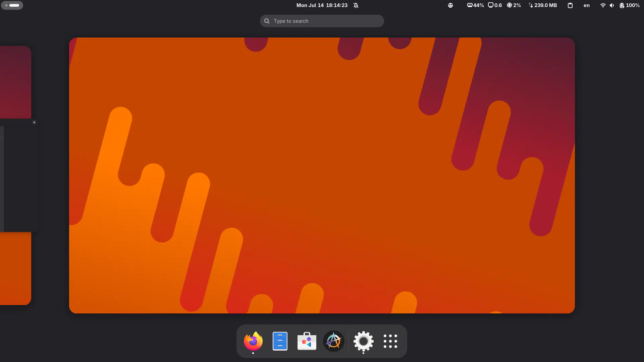Open the date and clock menu

(x=322, y=5)
